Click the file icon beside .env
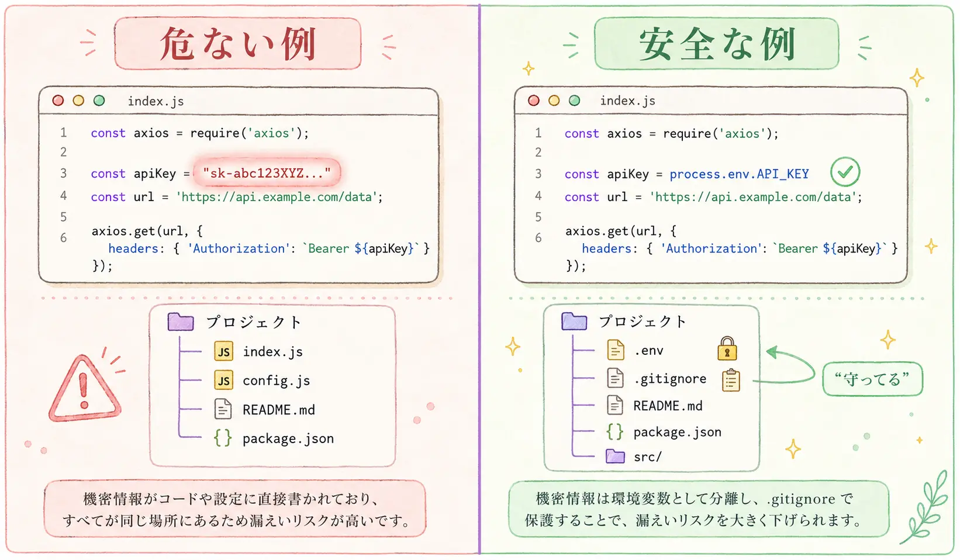 (x=616, y=350)
